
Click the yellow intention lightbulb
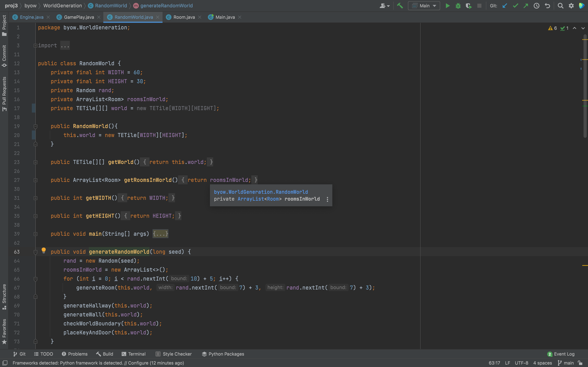(44, 250)
